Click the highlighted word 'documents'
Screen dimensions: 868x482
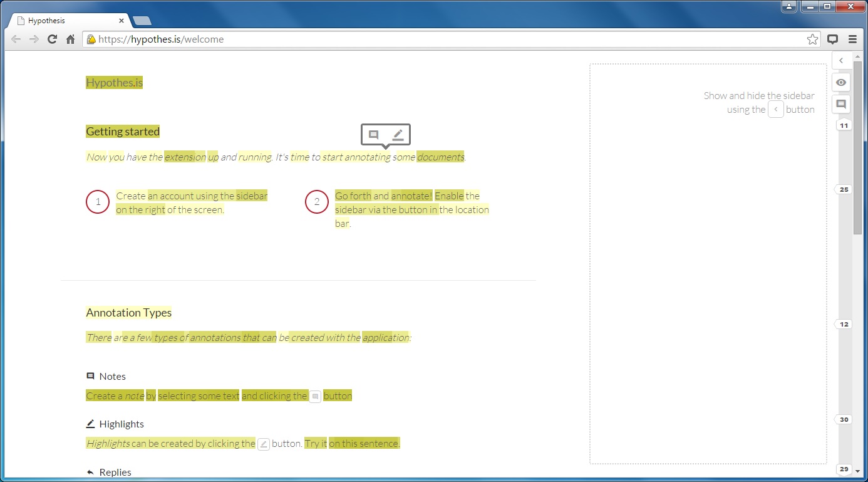coord(440,157)
